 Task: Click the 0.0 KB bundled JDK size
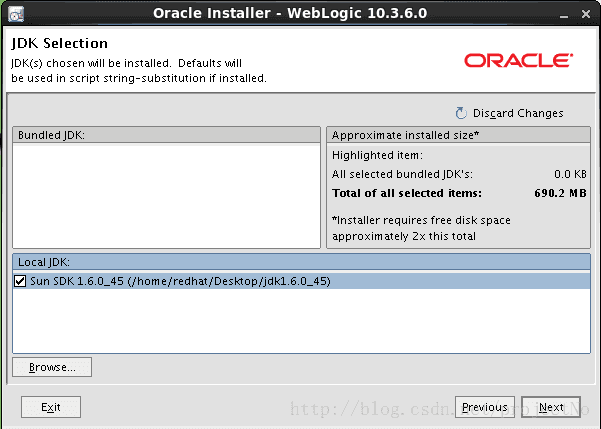point(570,174)
